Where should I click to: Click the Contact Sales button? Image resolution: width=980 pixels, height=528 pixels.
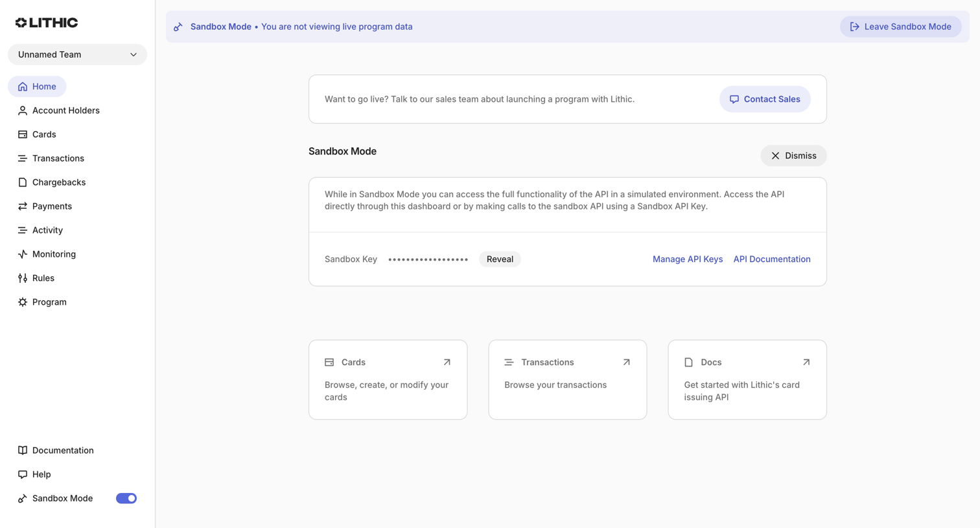click(765, 99)
